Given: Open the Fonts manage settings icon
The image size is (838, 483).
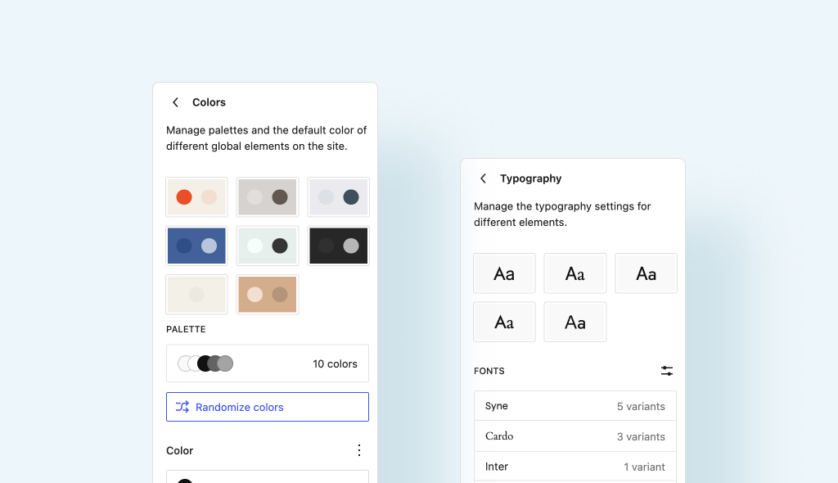Looking at the screenshot, I should tap(666, 371).
